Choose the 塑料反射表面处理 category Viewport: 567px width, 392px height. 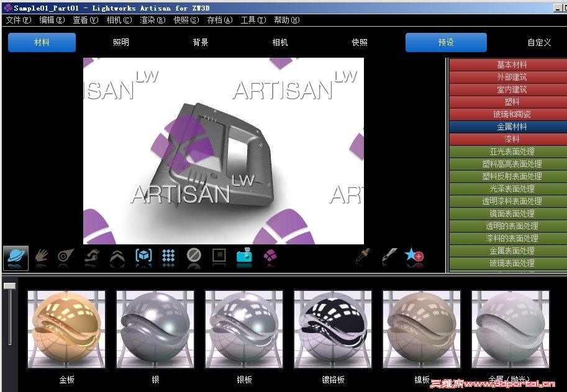click(x=508, y=176)
